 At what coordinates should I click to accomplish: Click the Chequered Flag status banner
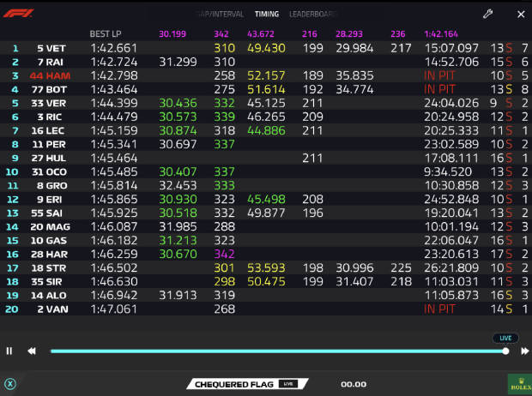click(x=247, y=384)
